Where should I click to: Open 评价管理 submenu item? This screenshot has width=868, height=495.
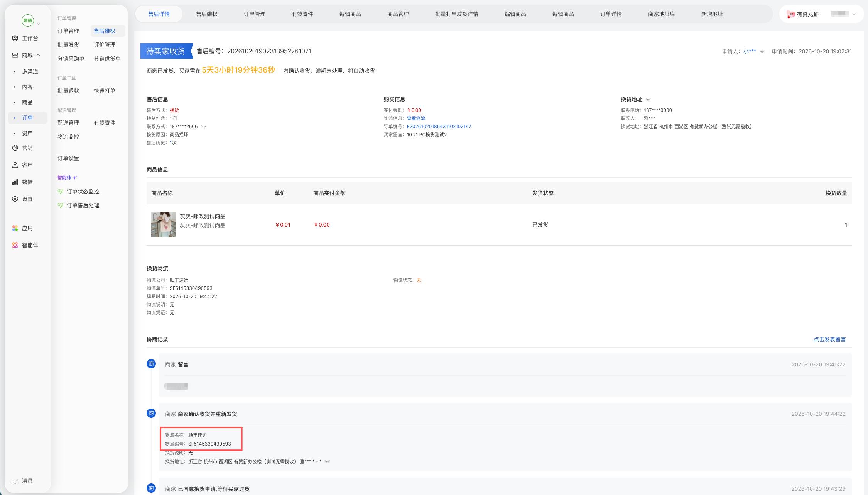click(x=105, y=45)
